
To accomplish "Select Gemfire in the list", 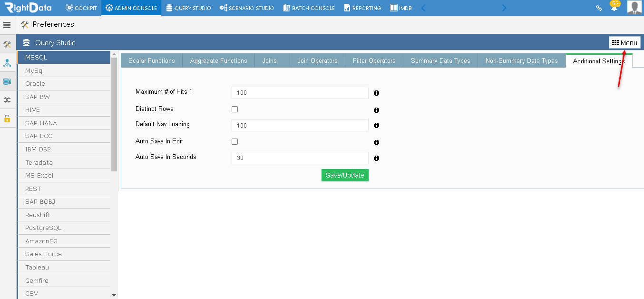I will 64,280.
